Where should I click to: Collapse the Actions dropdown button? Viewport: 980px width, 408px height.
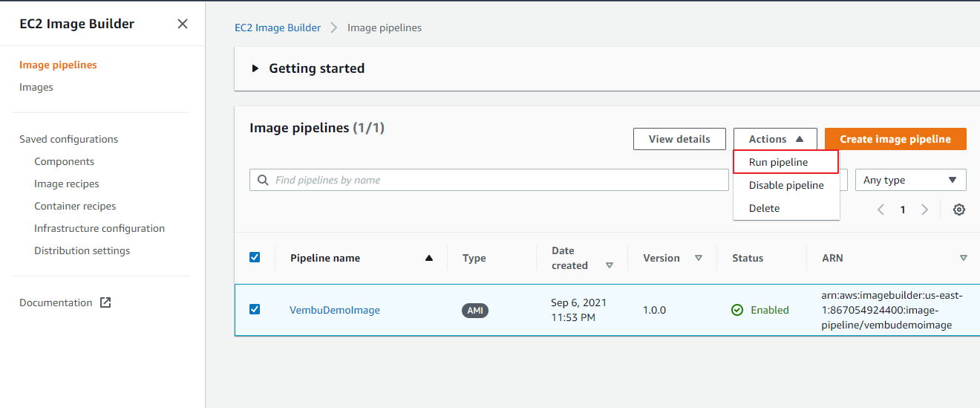(775, 139)
